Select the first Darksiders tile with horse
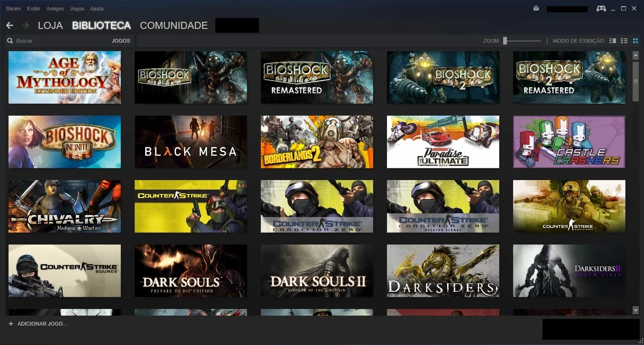644x345 pixels. pos(443,271)
